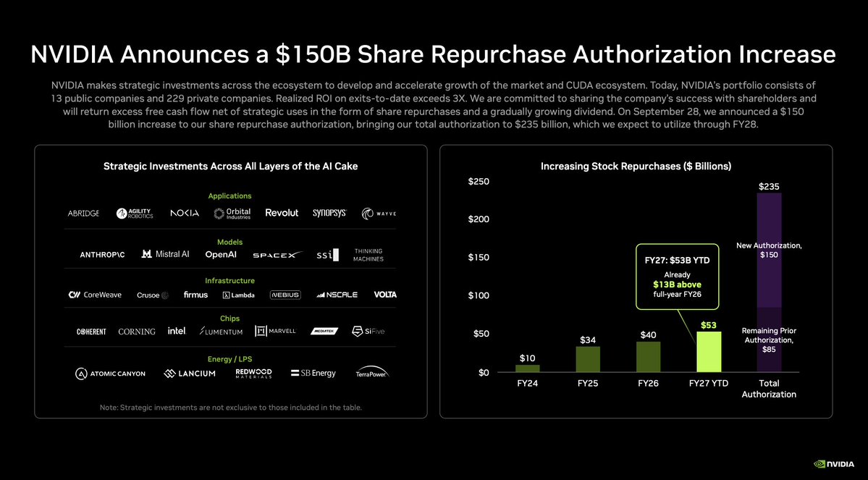This screenshot has height=480, width=868.
Task: Click the 'Total Authorization' axis label
Action: pyautogui.click(x=769, y=389)
